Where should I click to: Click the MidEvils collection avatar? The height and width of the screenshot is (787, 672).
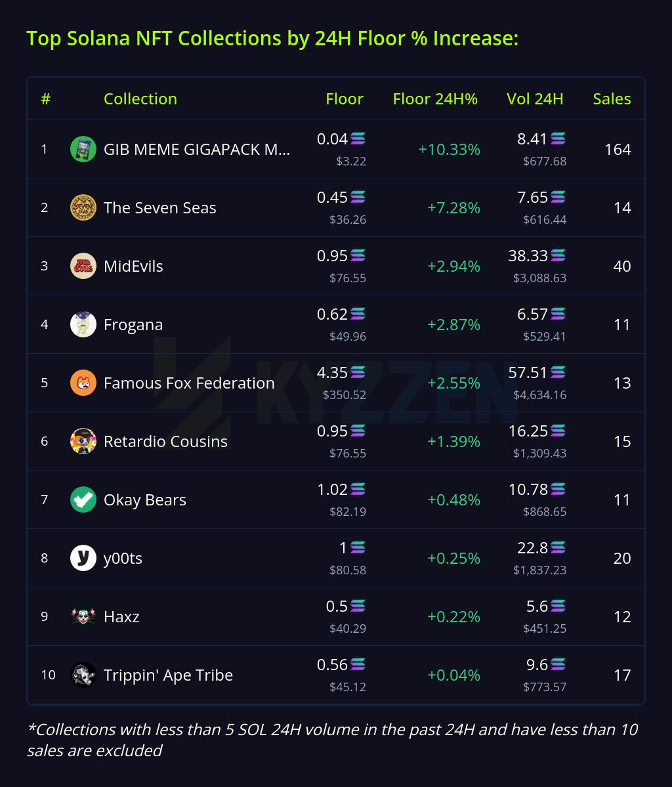pos(83,266)
